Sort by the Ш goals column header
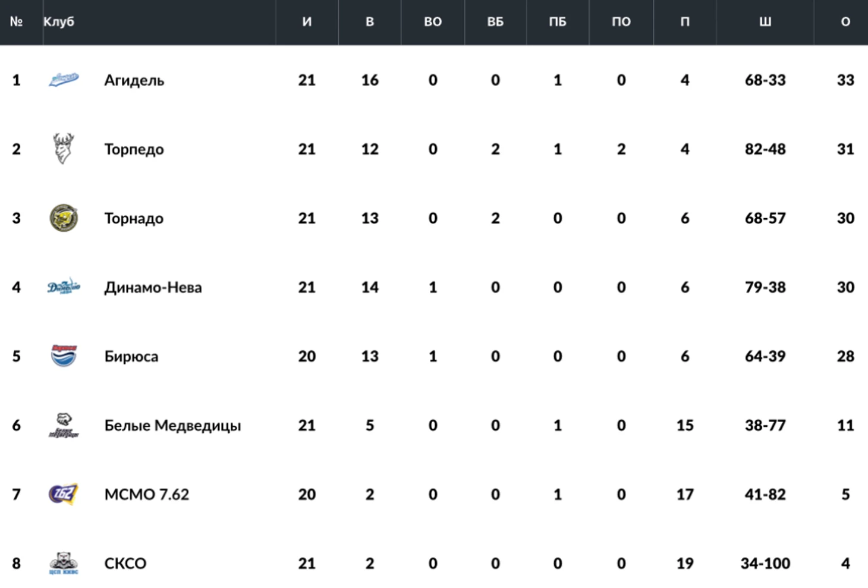The width and height of the screenshot is (868, 588). pos(765,22)
